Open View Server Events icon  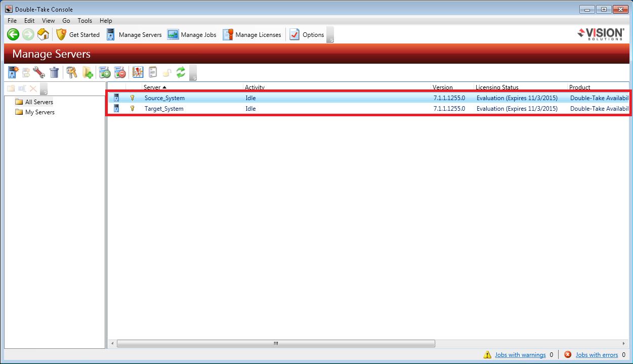point(138,73)
